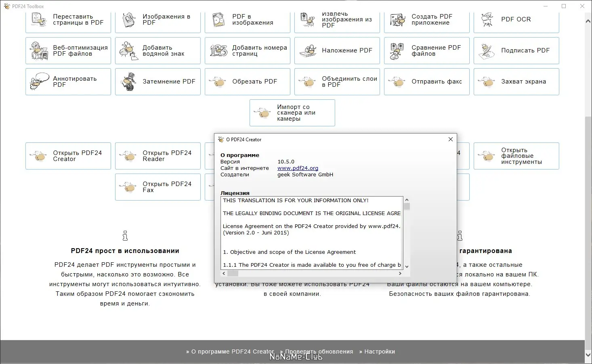The height and width of the screenshot is (364, 592).
Task: Click the add watermark sheep icon
Action: point(129,51)
